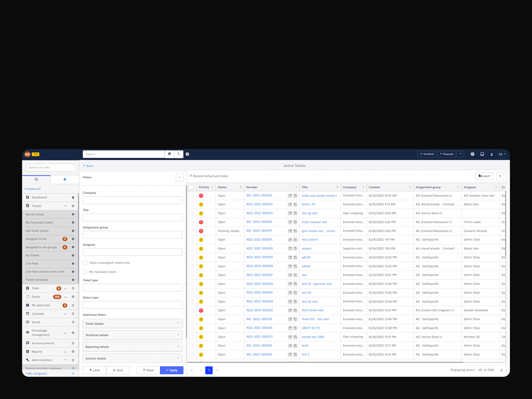Click horizontal scrollbar under ticket grid
The image size is (532, 399).
pos(325,362)
